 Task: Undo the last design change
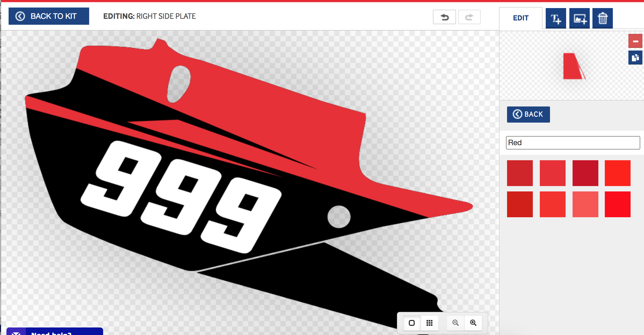point(444,17)
